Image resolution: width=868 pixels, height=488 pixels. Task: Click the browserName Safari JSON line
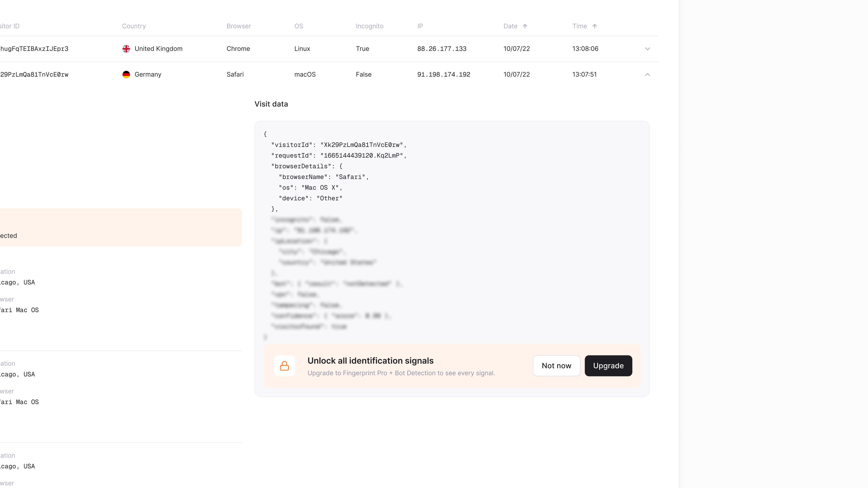coord(324,177)
